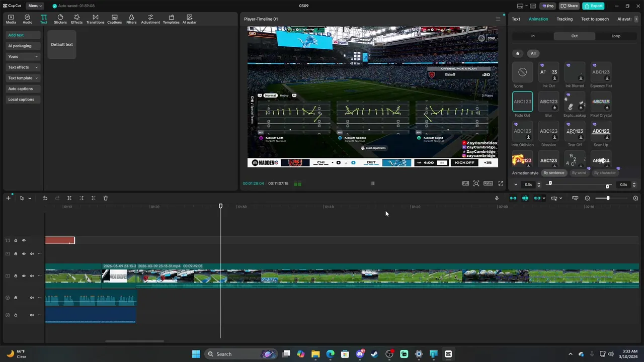
Task: Click the Share button
Action: (x=570, y=6)
